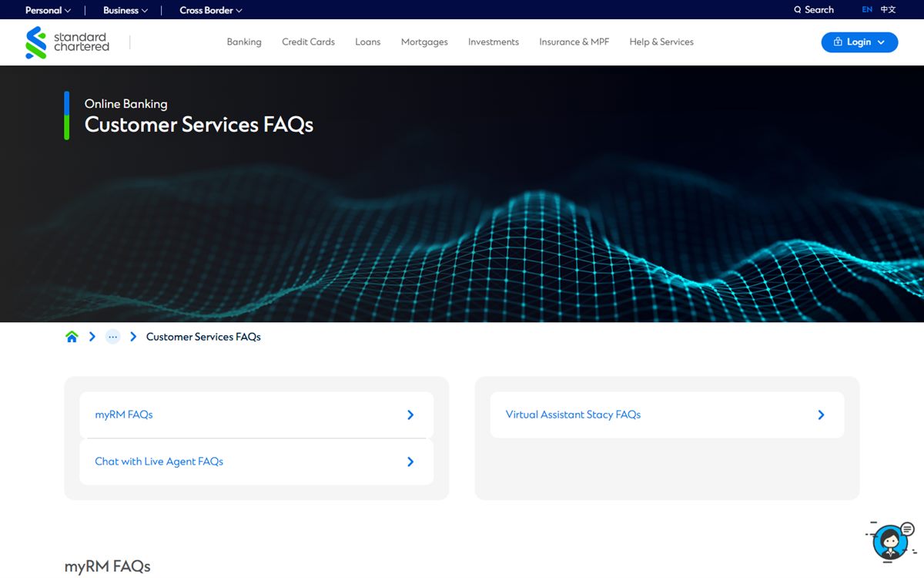Viewport: 924px width, 578px height.
Task: Click the Standard Chartered logo
Action: click(x=68, y=42)
